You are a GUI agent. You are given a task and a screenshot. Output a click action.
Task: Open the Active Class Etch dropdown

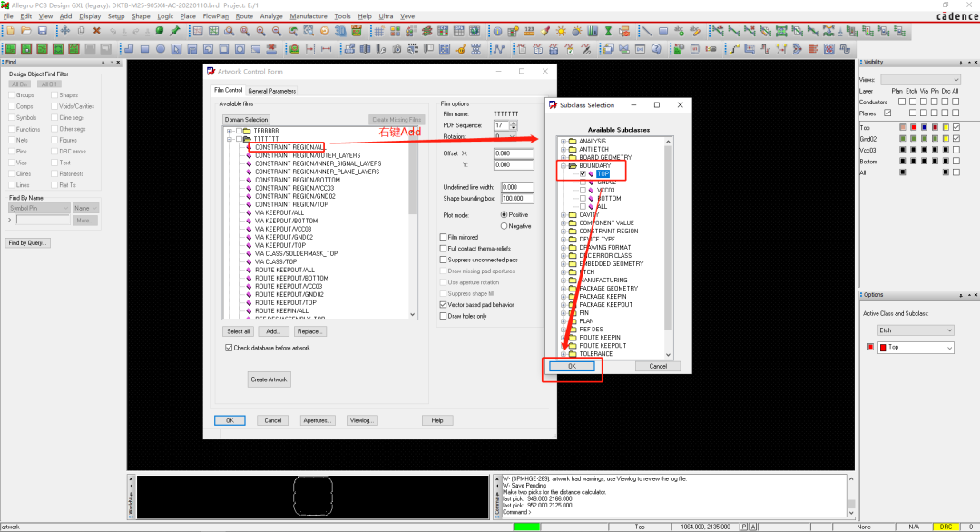click(x=916, y=330)
